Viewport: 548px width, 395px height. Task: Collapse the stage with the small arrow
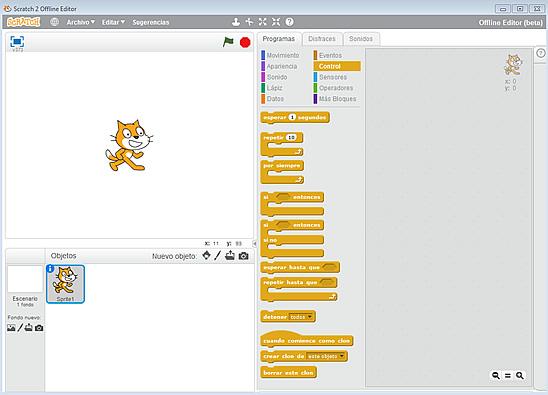pos(255,244)
